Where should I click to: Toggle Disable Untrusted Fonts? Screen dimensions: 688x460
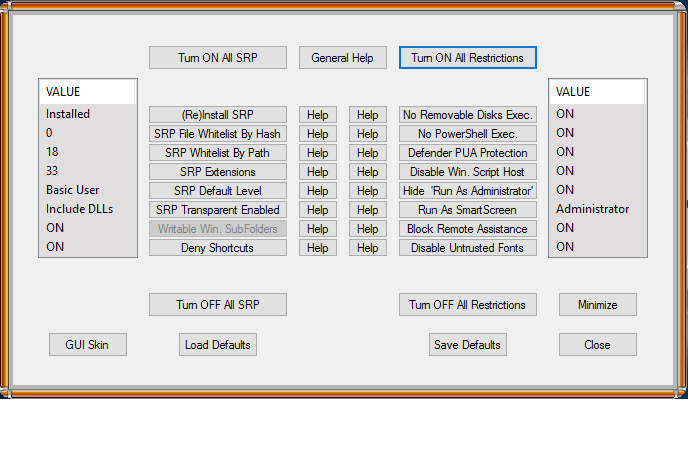tap(468, 248)
